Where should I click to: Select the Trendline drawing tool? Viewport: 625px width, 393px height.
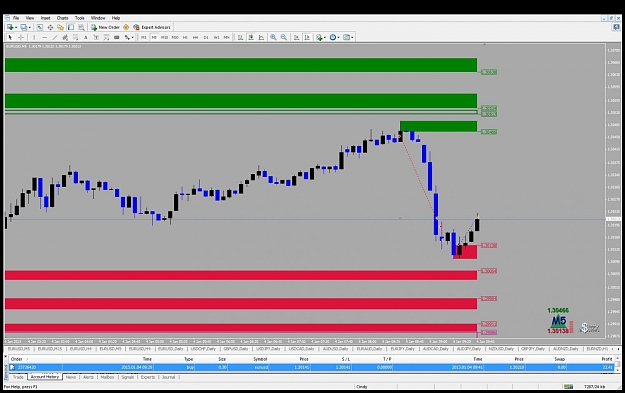[55, 37]
